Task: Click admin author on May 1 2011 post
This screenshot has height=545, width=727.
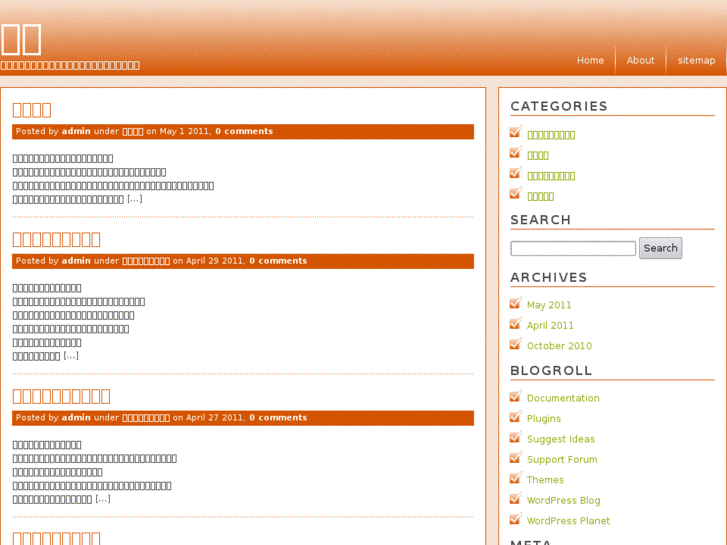Action: point(76,131)
